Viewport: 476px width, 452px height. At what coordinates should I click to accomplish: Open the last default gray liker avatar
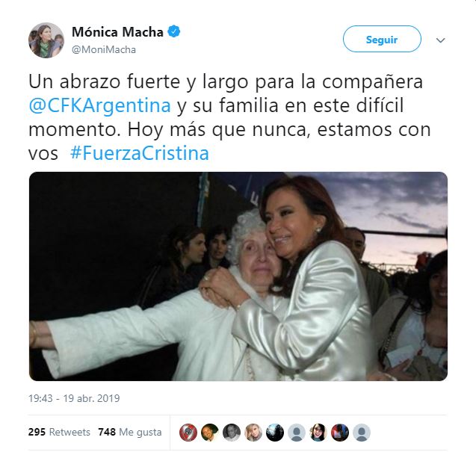tap(362, 433)
